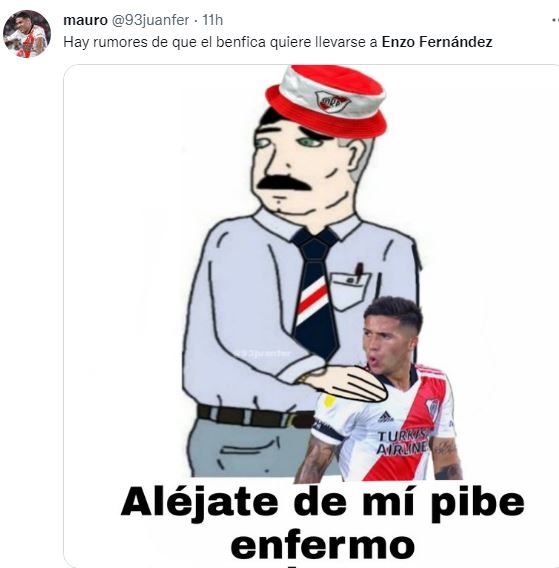
Task: Click the shirt pocket with the pen
Action: click(x=350, y=288)
